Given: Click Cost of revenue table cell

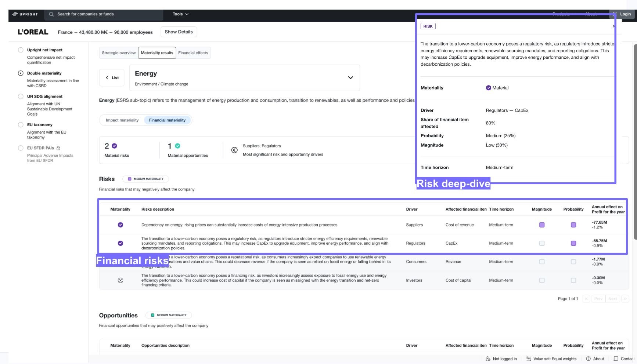Looking at the screenshot, I should 460,225.
